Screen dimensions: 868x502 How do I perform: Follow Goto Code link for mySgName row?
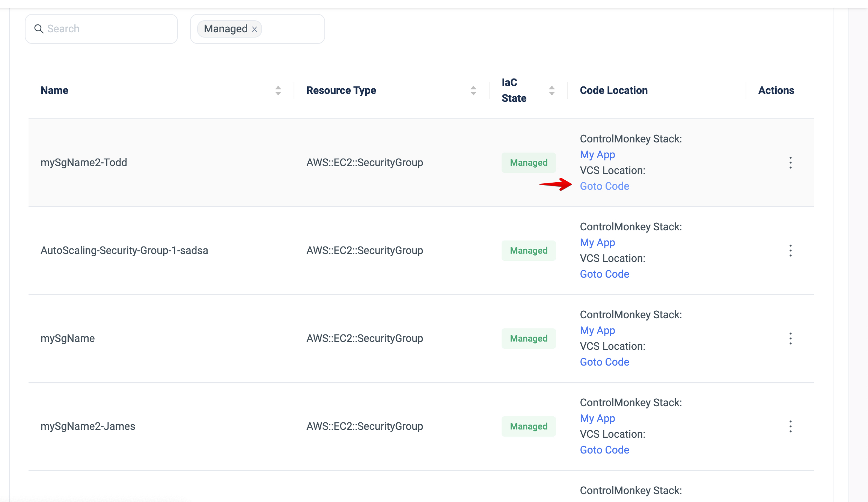tap(604, 362)
